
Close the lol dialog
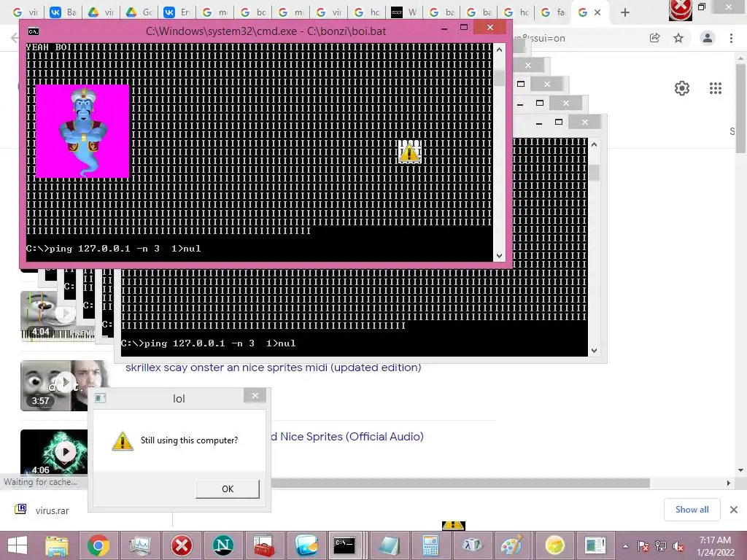[255, 396]
